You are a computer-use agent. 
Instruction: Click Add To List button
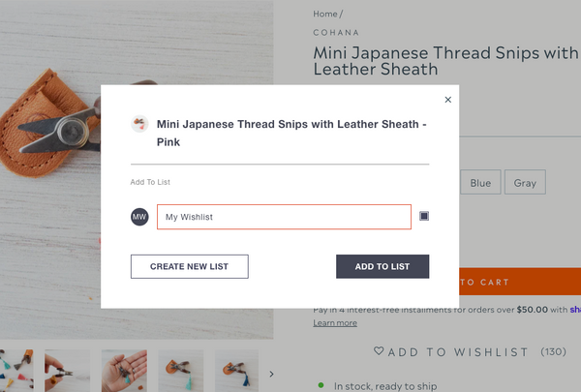[x=382, y=266]
